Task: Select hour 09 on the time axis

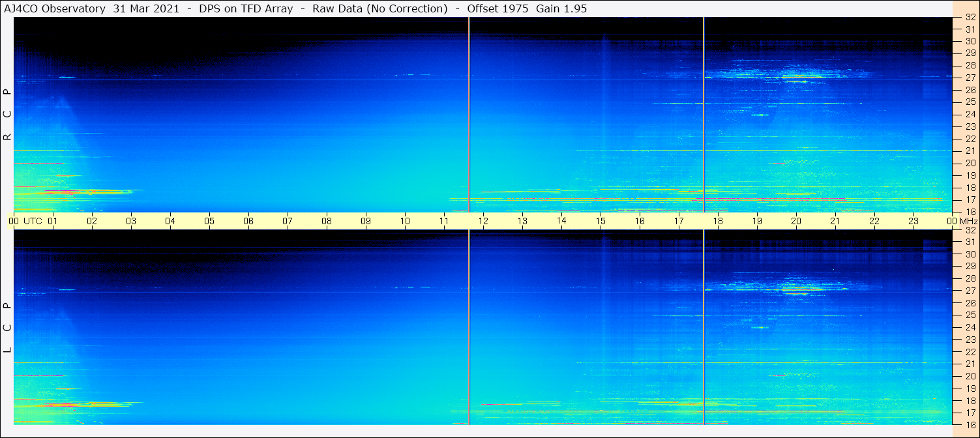Action: (366, 221)
